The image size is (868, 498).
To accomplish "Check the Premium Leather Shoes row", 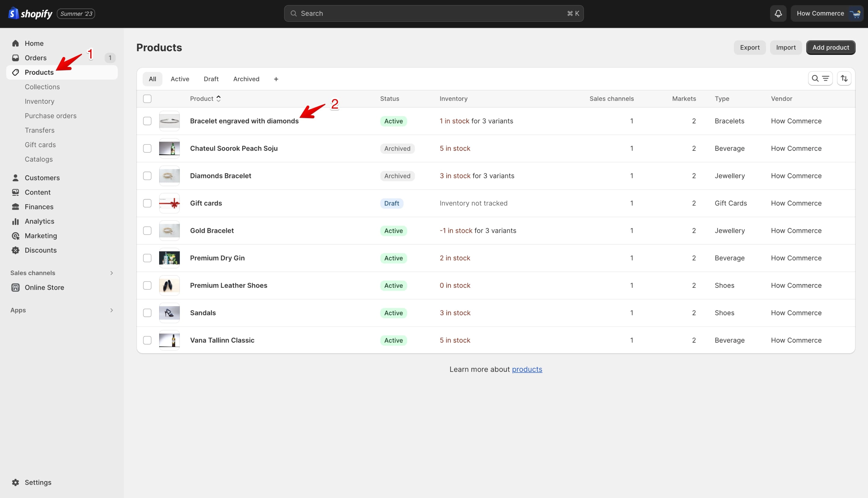I will pyautogui.click(x=147, y=285).
